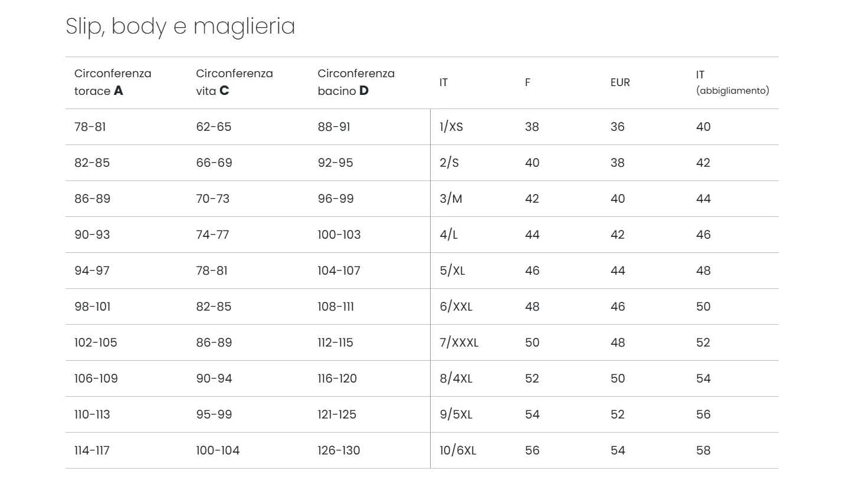846x504 pixels.
Task: Select the 'Circonferenza bacino D' column header
Action: [x=356, y=82]
